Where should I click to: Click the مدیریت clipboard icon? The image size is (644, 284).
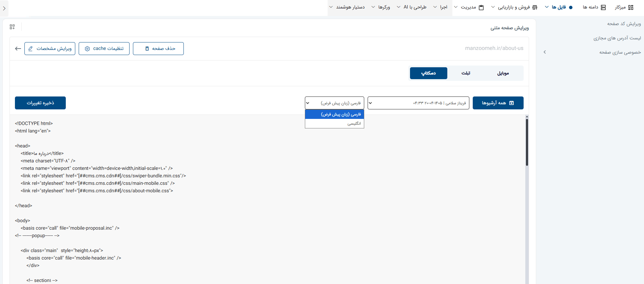[481, 7]
